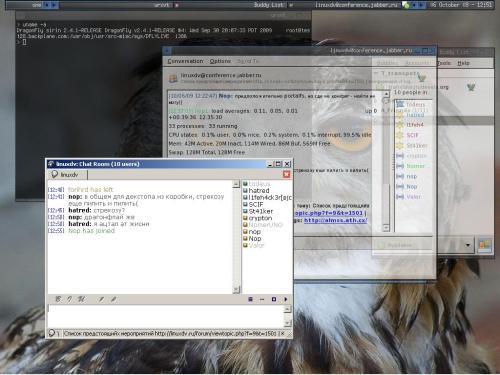
Task: Click into the Chat Room message input field
Action: click(166, 316)
